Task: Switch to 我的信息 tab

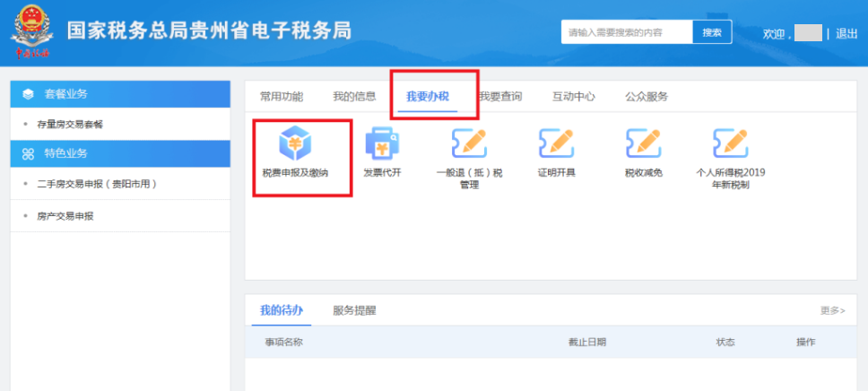Action: point(354,96)
